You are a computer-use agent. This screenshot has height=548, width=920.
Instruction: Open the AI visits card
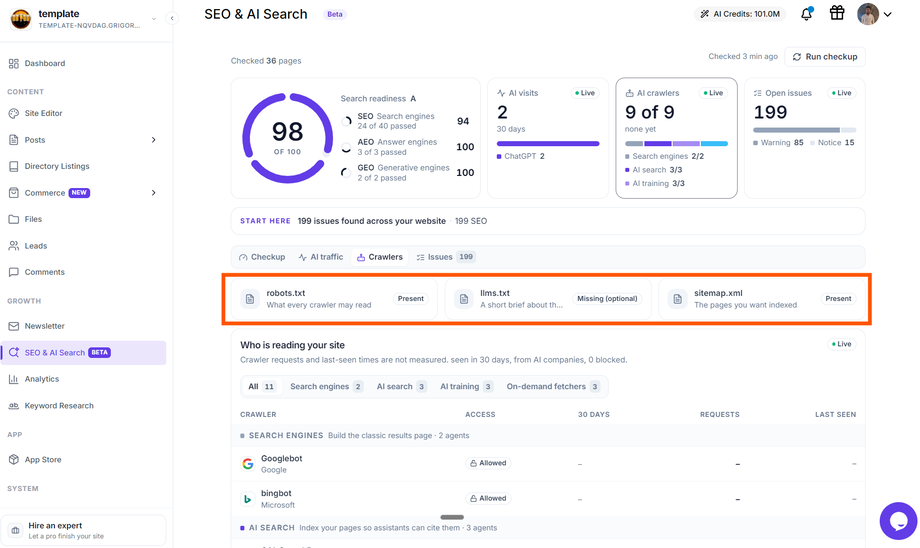click(x=547, y=138)
